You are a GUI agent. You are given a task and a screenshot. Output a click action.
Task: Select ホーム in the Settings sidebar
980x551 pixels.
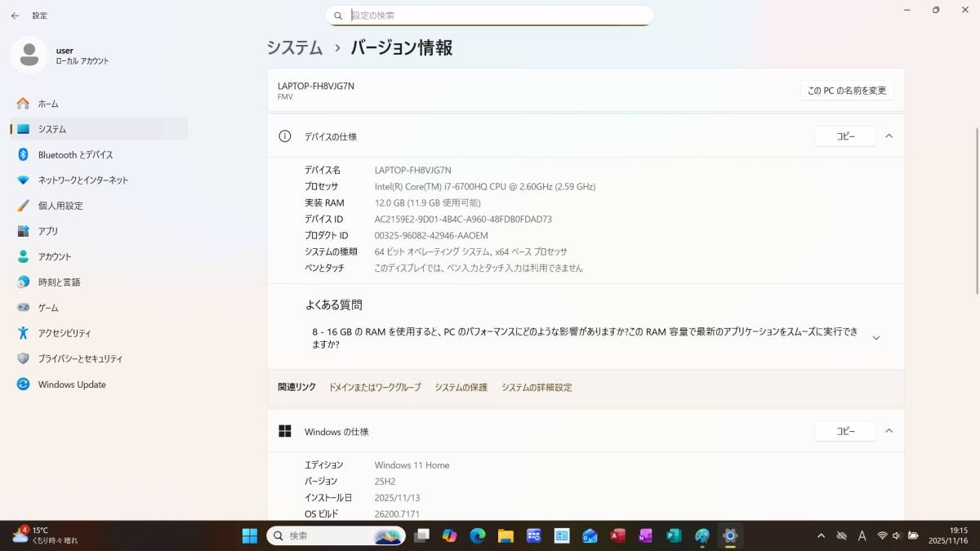tap(47, 104)
